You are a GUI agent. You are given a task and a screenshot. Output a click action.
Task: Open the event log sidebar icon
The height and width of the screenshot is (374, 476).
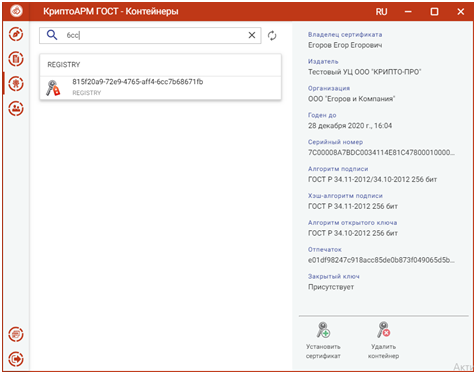click(16, 334)
